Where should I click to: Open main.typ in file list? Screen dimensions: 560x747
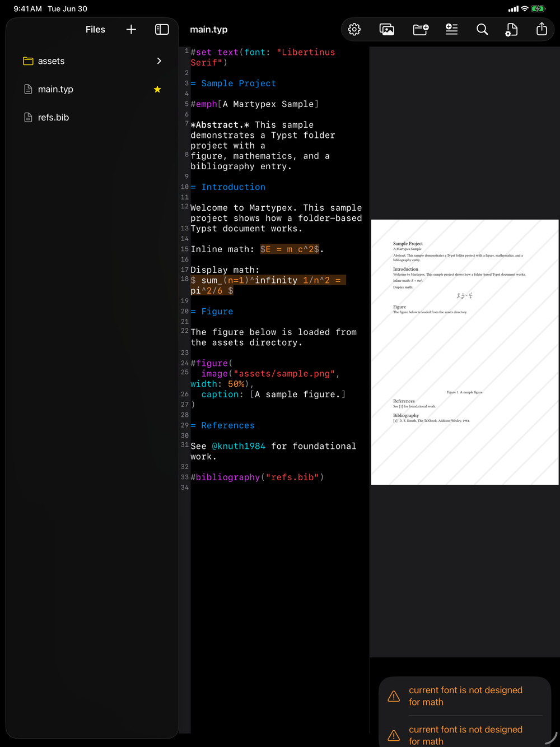92,89
